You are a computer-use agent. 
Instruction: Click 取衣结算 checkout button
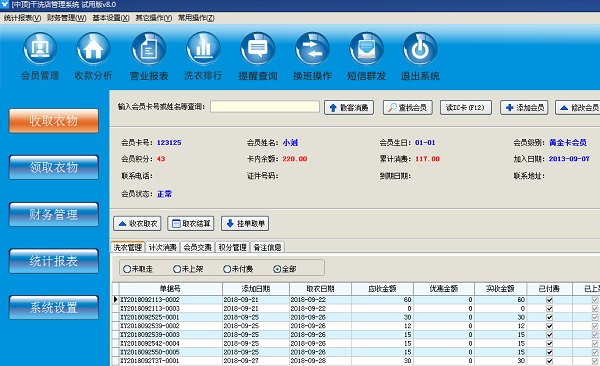pyautogui.click(x=191, y=224)
